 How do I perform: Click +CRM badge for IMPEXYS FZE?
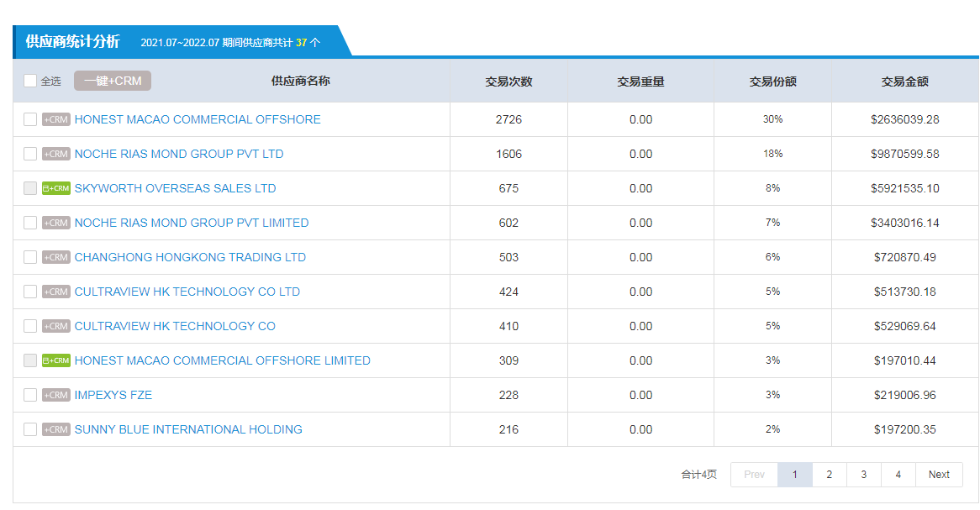(56, 395)
